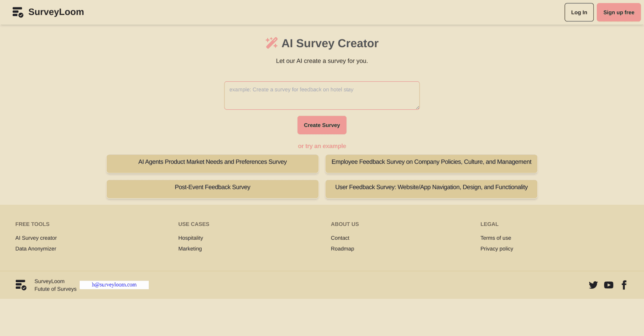Open SurveyLoom's Facebook page
Viewport: 644px width, 336px height.
click(x=624, y=285)
